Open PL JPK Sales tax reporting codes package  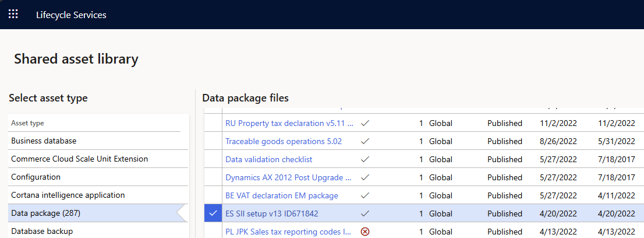tap(289, 232)
